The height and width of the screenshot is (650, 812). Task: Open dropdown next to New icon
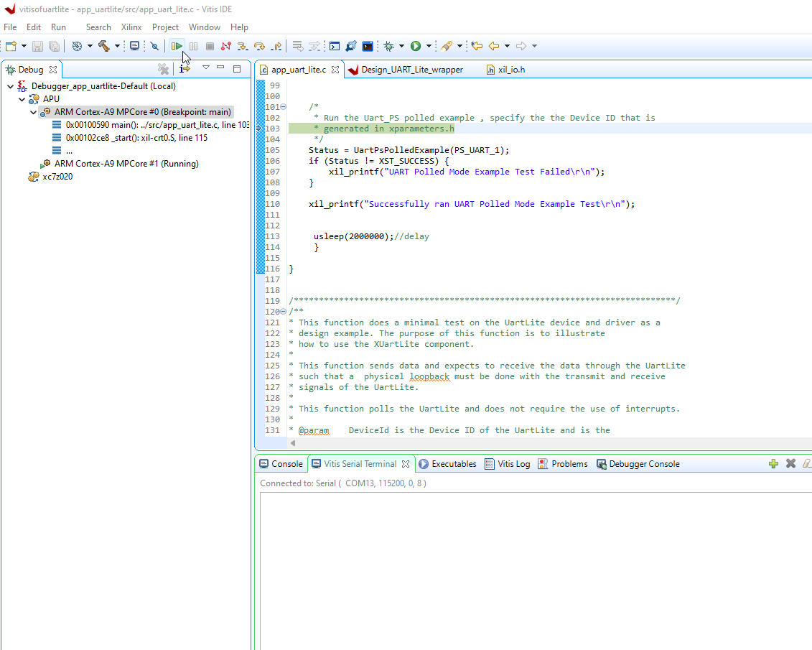coord(24,46)
